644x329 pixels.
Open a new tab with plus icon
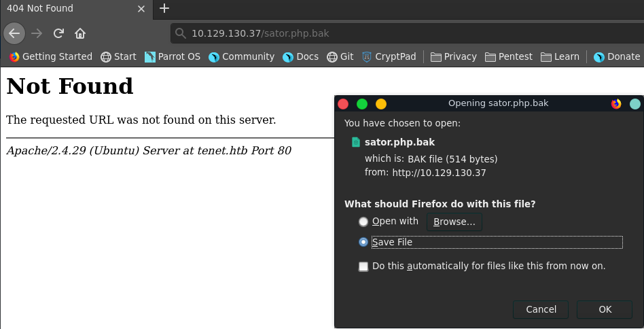164,9
